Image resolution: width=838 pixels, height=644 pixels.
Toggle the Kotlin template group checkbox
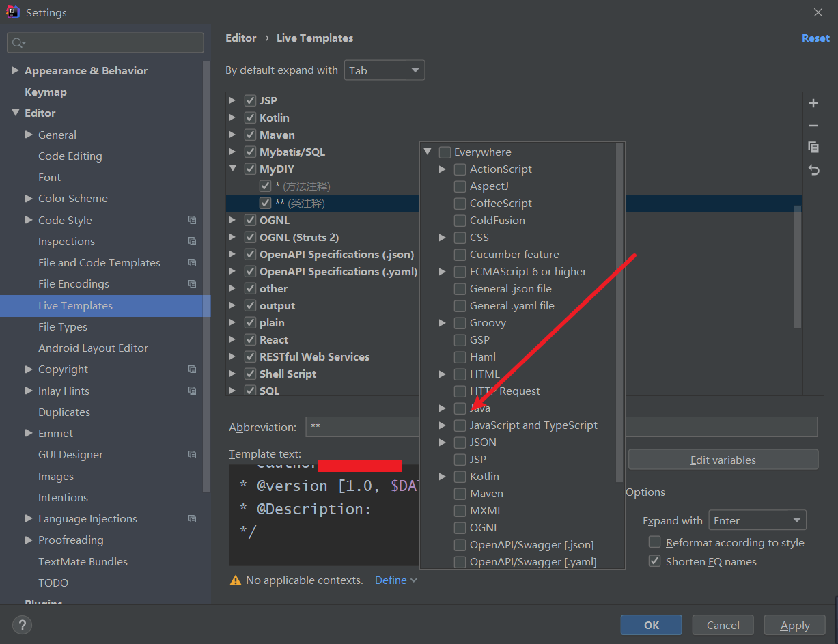click(250, 117)
